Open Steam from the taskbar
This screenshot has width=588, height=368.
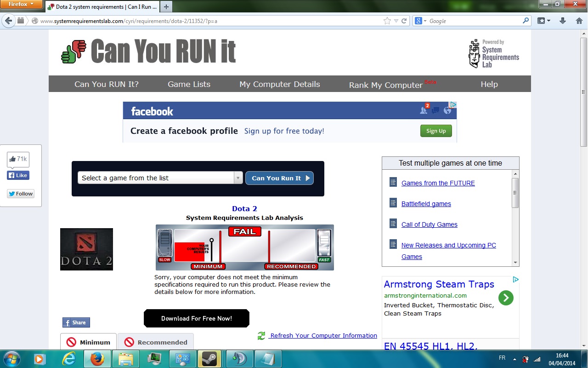pos(209,359)
